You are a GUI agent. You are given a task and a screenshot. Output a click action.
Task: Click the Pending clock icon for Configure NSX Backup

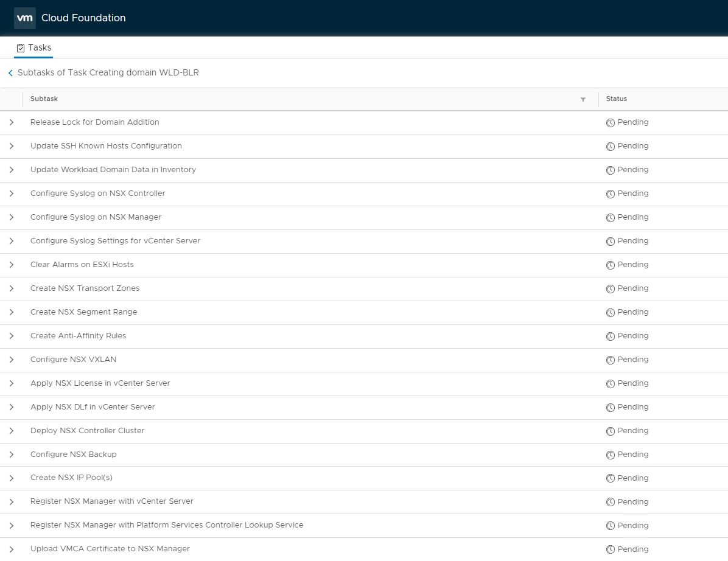coord(610,455)
